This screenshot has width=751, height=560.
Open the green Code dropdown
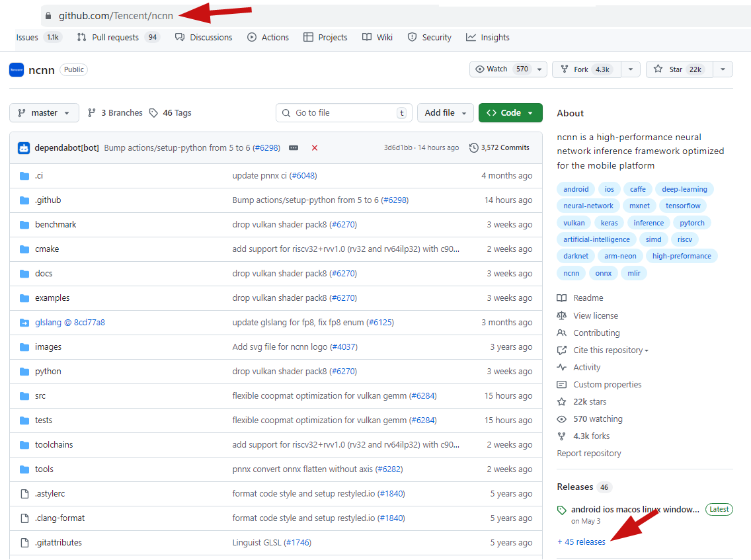510,113
